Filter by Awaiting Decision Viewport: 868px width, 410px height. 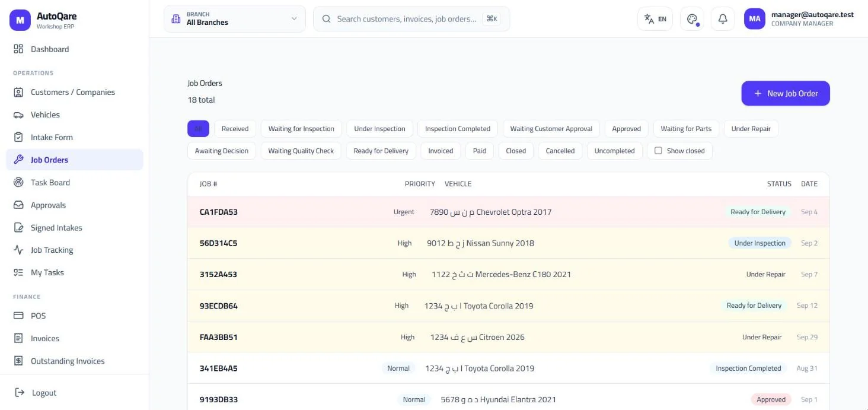pos(222,151)
